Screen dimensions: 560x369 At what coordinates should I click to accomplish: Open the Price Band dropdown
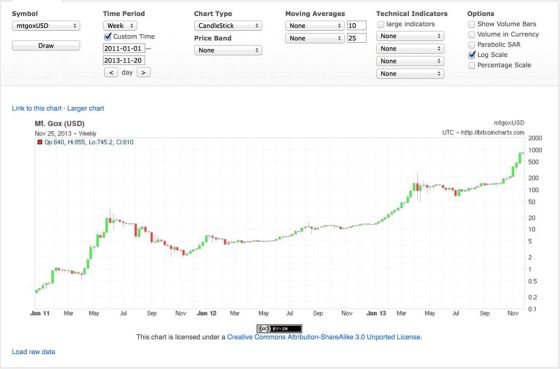(x=228, y=50)
